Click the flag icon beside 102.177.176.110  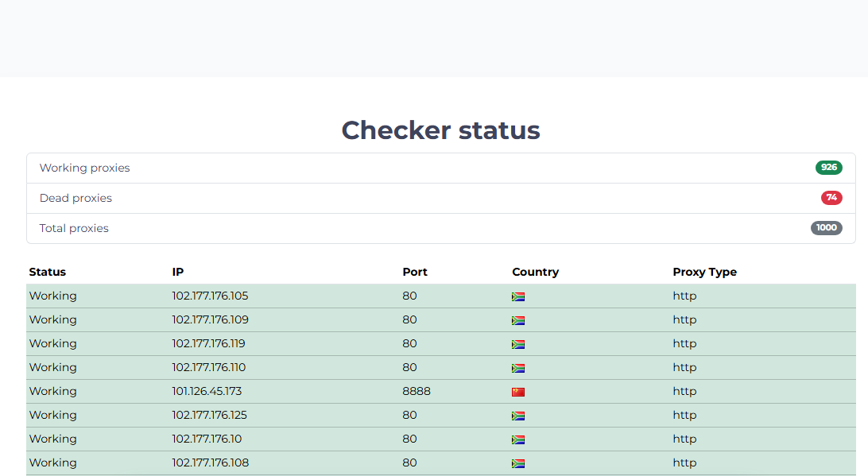[518, 368]
